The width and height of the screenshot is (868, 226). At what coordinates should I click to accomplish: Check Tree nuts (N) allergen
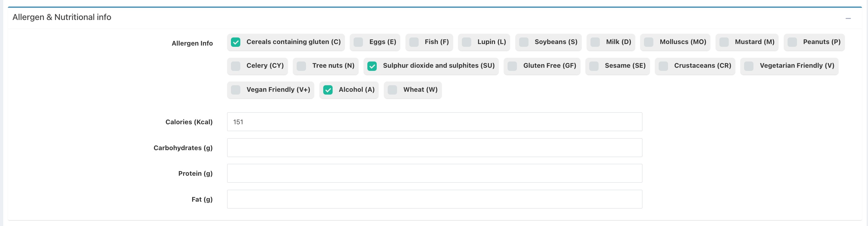pos(301,66)
